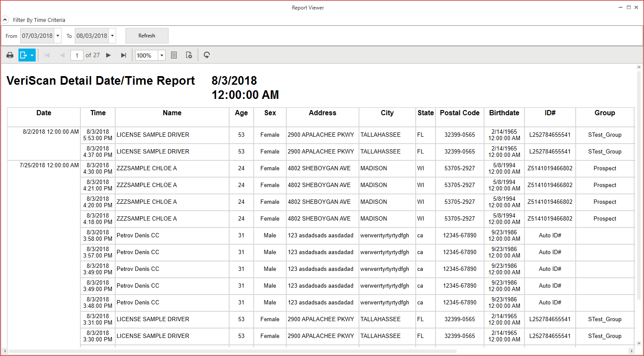
Task: Click horizontal scrollbar right arrow
Action: [x=632, y=351]
